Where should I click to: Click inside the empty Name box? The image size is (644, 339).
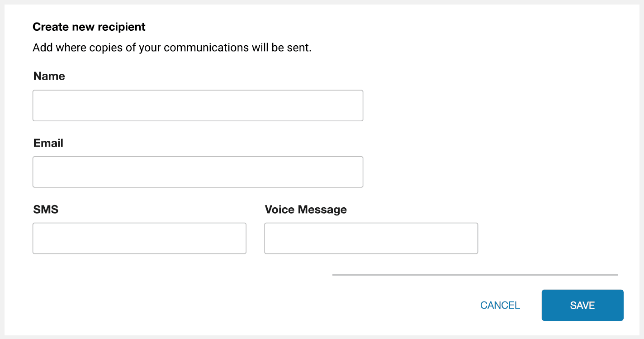(198, 105)
